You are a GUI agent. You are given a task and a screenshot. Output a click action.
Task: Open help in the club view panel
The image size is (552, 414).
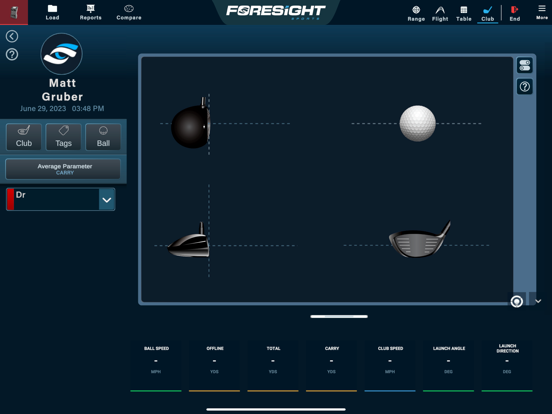(x=525, y=87)
